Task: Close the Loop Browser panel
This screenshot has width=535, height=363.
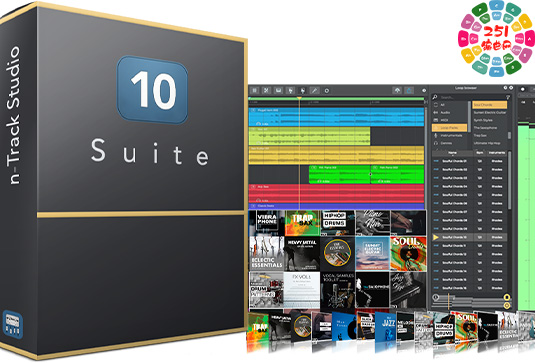Action: pyautogui.click(x=511, y=88)
